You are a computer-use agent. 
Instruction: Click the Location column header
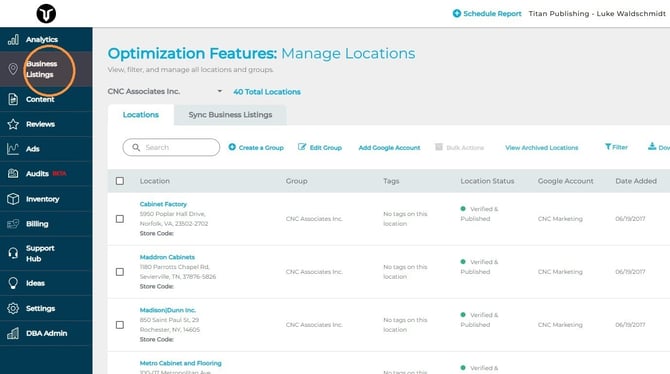(155, 181)
